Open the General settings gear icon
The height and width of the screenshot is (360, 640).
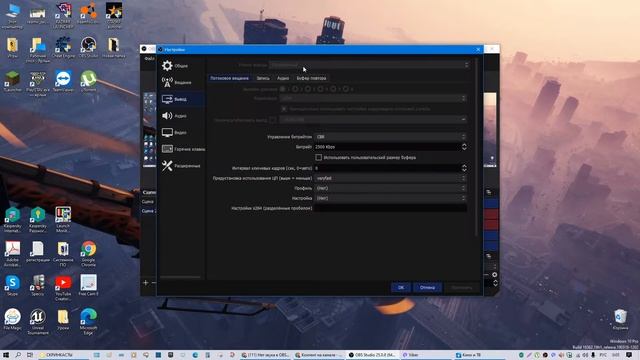tap(167, 66)
